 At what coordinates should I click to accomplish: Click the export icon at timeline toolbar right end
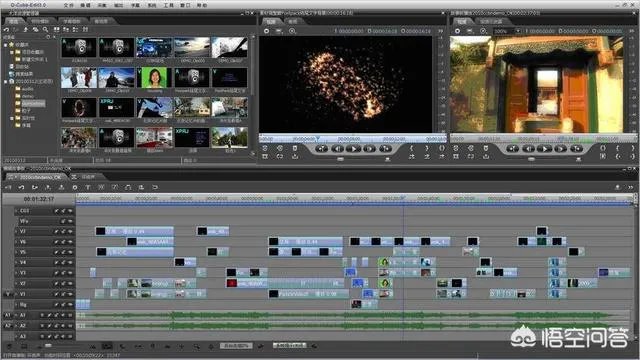[x=618, y=187]
